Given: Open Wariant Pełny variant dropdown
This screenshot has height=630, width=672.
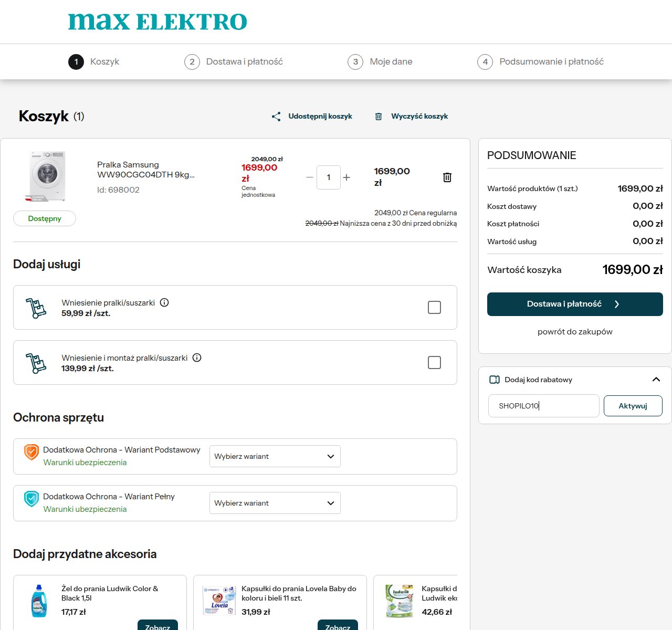Looking at the screenshot, I should 275,503.
